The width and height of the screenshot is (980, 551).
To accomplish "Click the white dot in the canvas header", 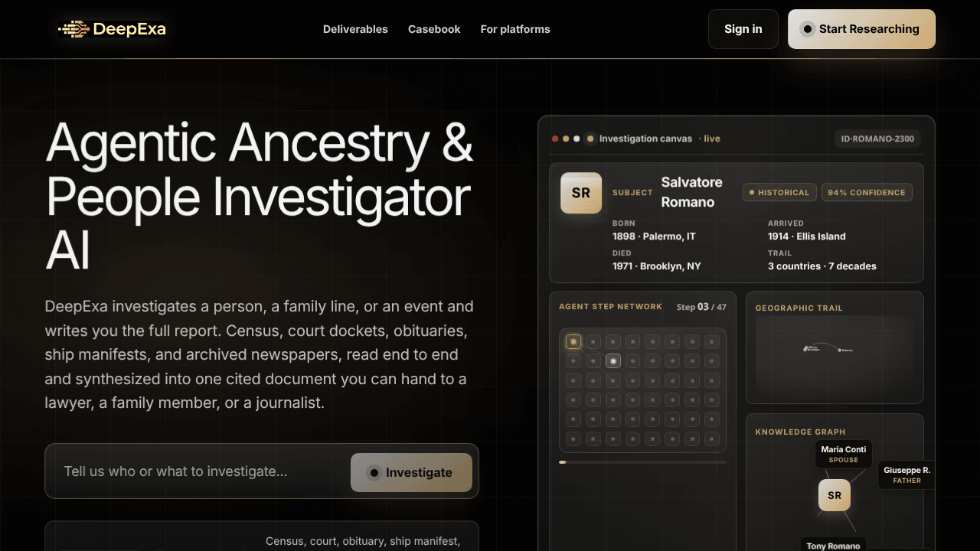I will (577, 139).
